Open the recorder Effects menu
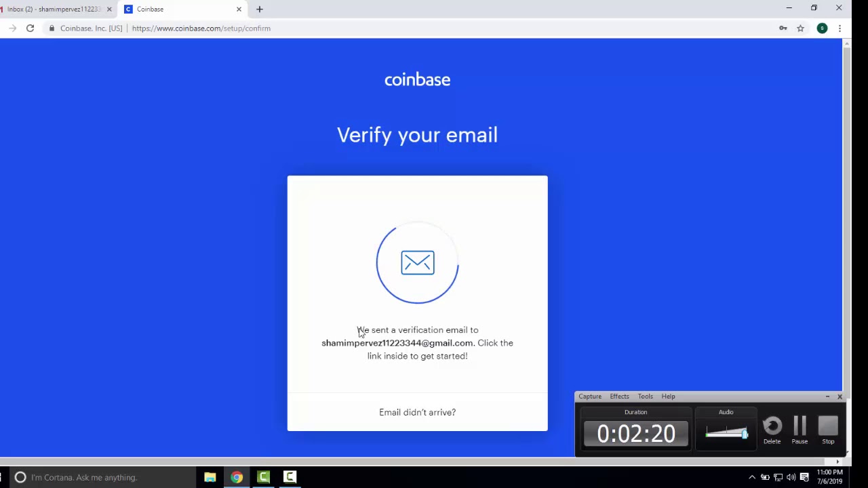This screenshot has height=488, width=868. (619, 396)
